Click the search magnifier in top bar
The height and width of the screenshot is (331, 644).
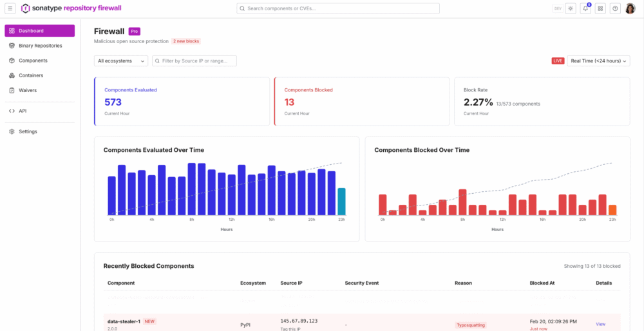point(242,8)
